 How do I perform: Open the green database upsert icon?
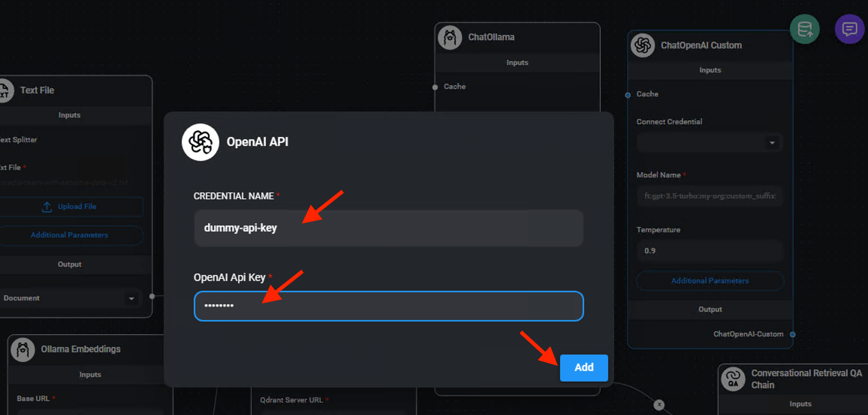pyautogui.click(x=805, y=29)
